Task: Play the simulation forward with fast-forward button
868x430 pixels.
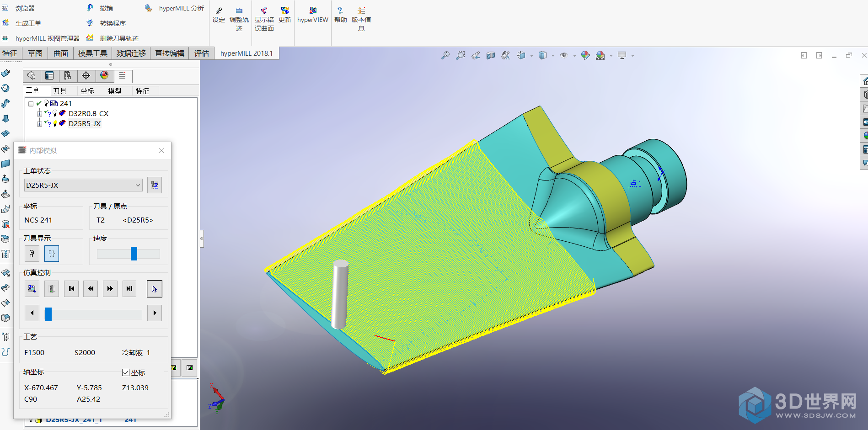Action: [110, 289]
